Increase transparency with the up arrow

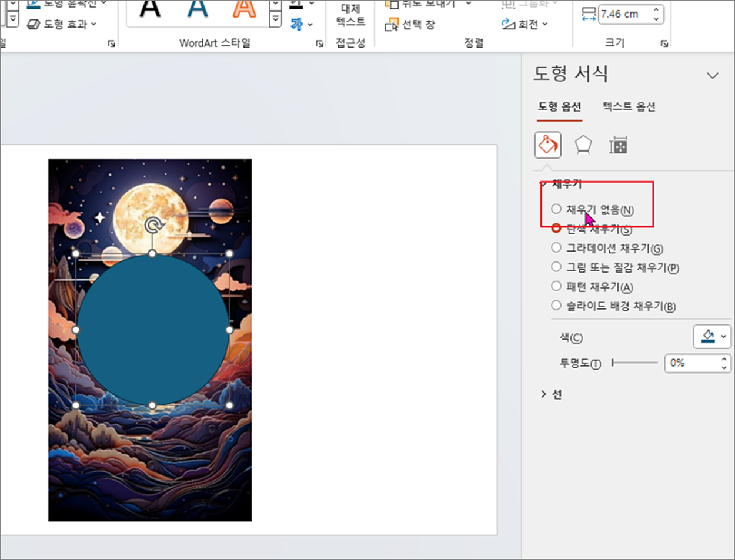click(724, 359)
